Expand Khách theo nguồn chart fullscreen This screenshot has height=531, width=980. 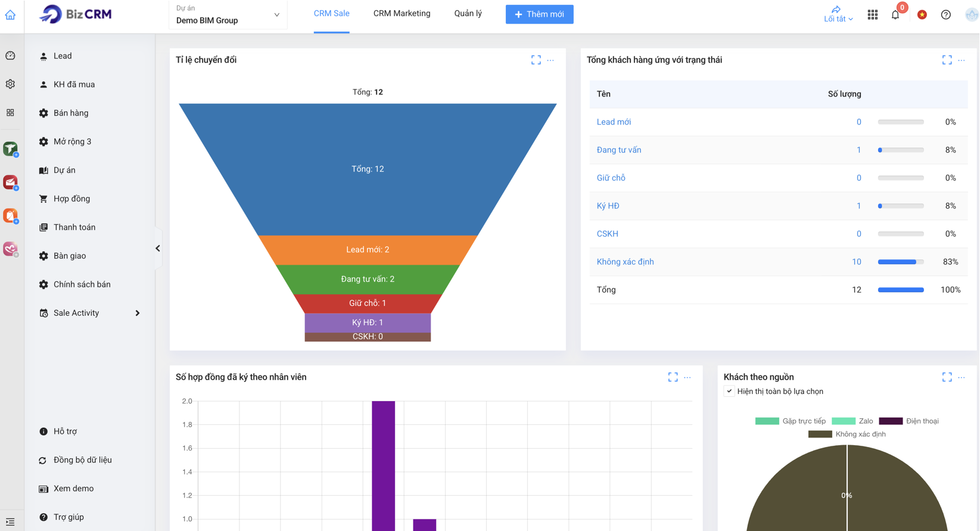[x=947, y=377]
